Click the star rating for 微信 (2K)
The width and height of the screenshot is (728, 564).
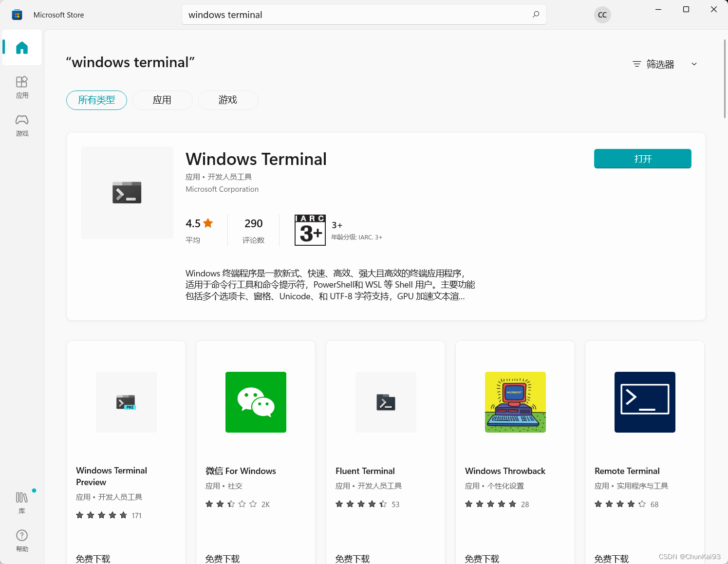click(x=238, y=504)
